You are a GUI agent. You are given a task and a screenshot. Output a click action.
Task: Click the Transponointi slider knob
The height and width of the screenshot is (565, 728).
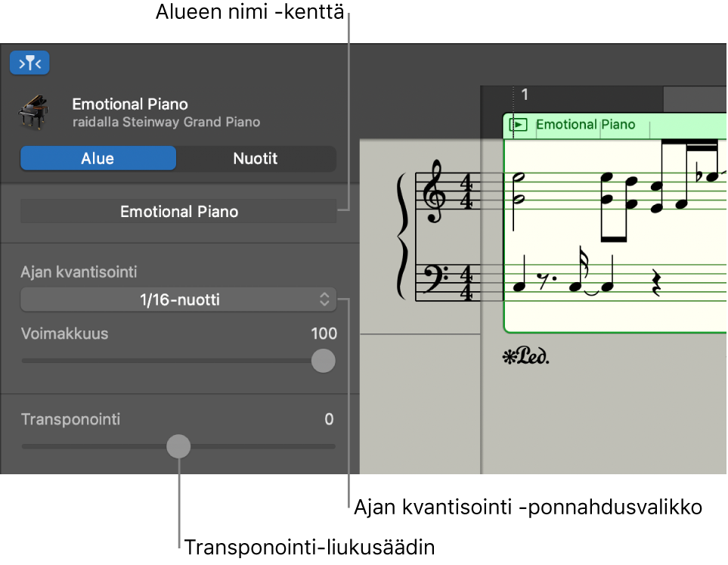[178, 446]
